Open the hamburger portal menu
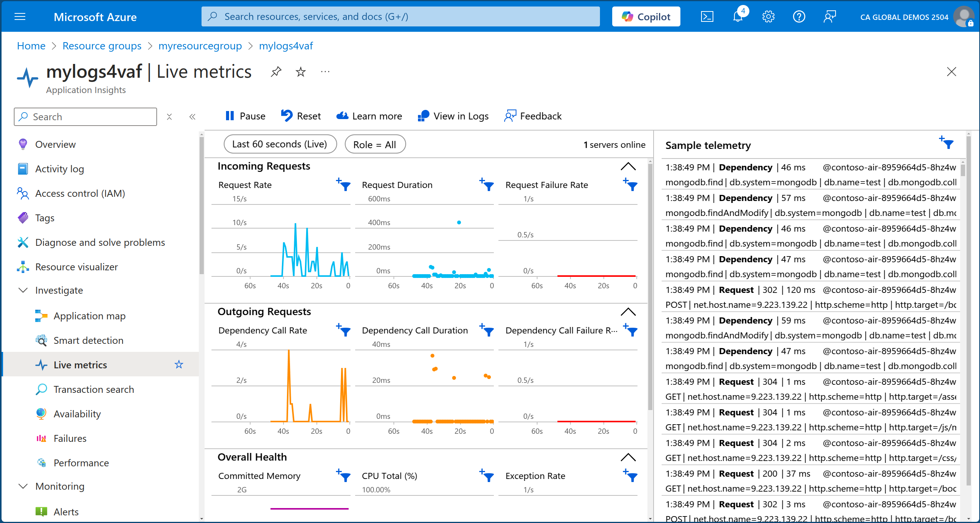The image size is (980, 523). coord(20,16)
